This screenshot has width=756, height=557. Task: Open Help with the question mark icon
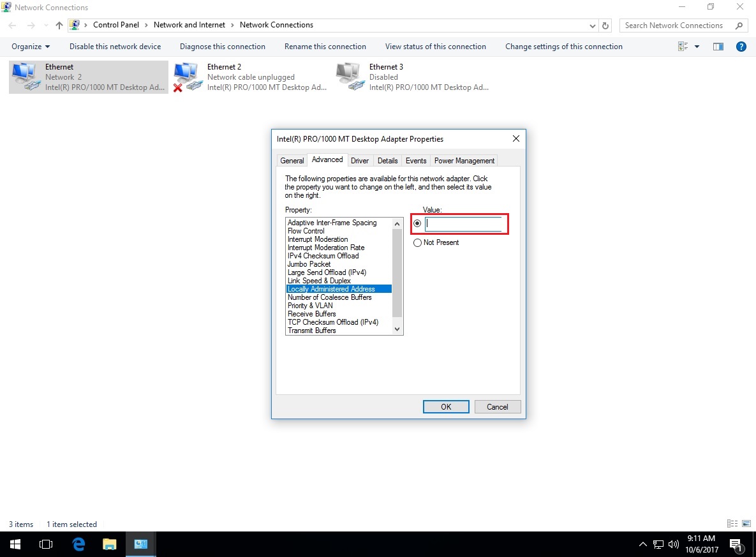(x=741, y=47)
